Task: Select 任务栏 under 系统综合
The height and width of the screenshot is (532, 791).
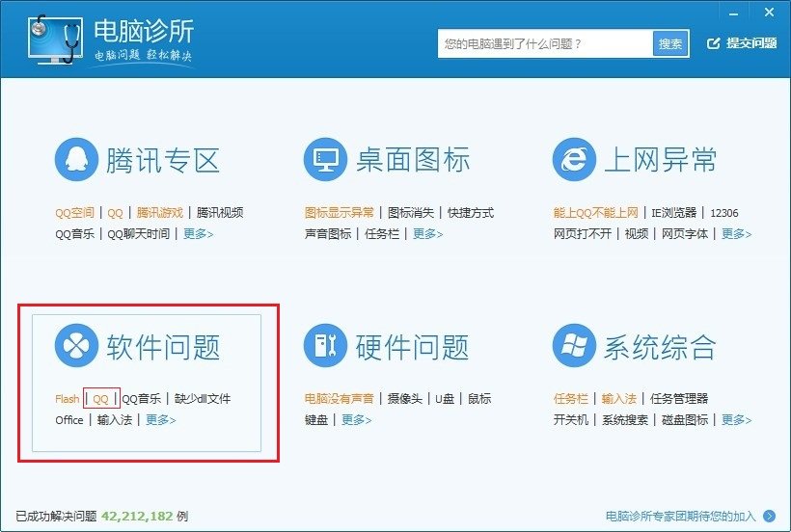Action: pos(570,399)
